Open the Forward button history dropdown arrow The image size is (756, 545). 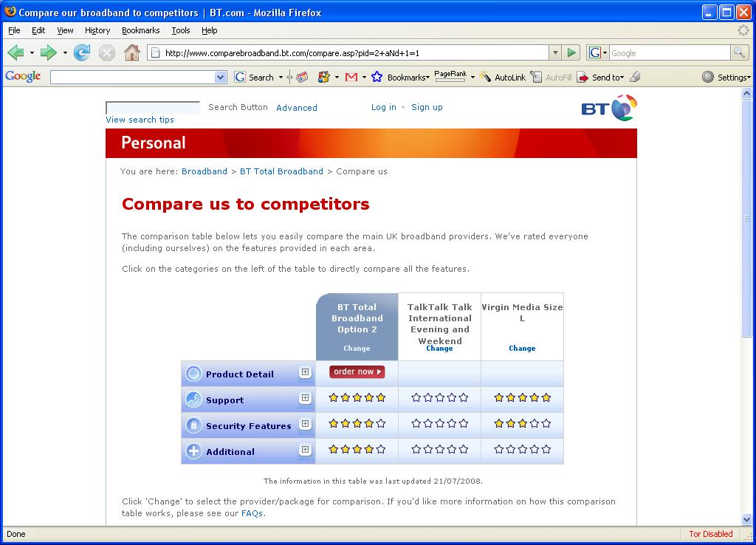tap(65, 52)
